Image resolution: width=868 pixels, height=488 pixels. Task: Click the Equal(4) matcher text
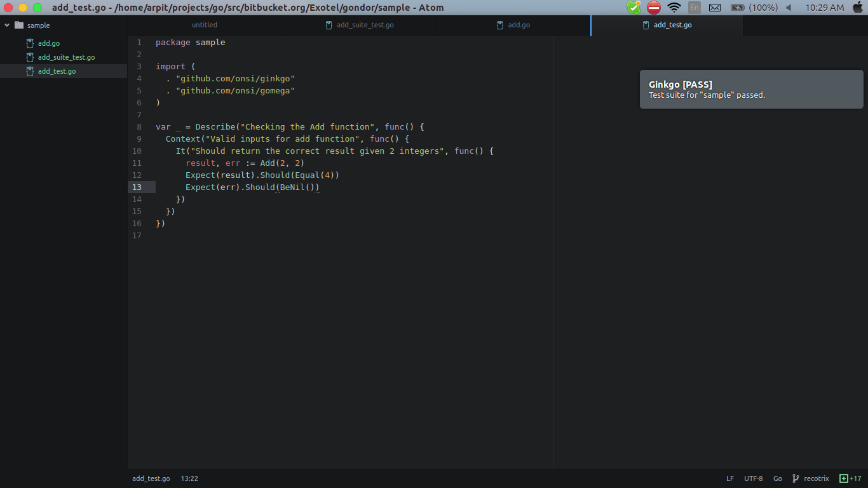314,175
